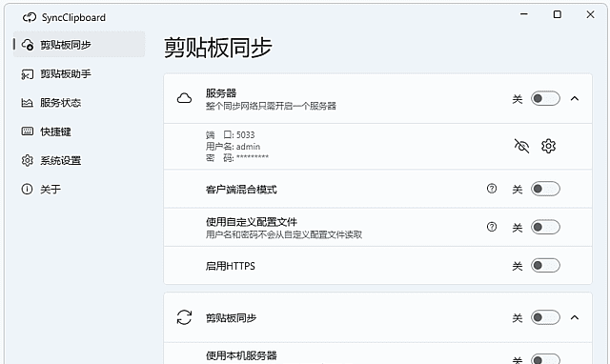Close the SyncClipboard window

[590, 14]
